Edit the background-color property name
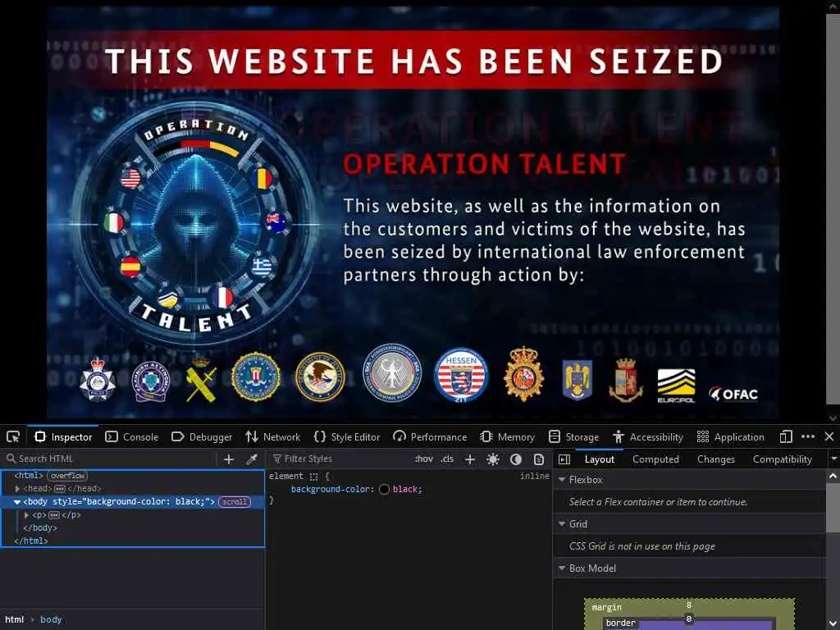Screen dimensions: 840x630 pos(331,489)
